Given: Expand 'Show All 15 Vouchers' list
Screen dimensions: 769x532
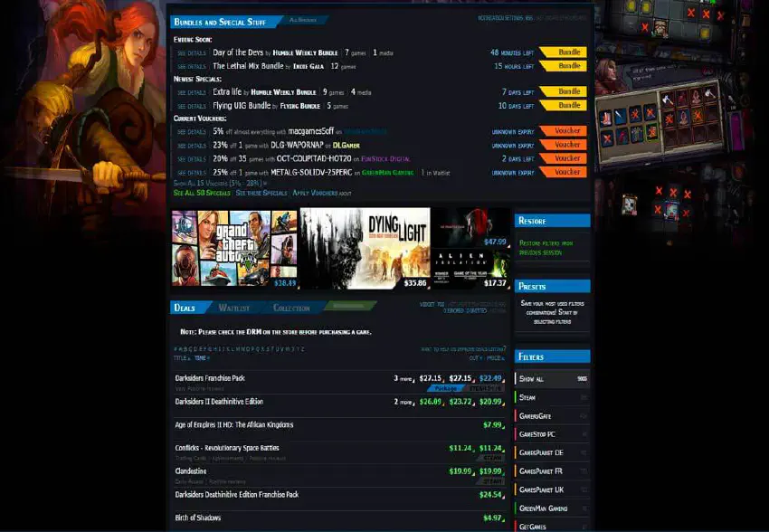Looking at the screenshot, I should (x=220, y=183).
